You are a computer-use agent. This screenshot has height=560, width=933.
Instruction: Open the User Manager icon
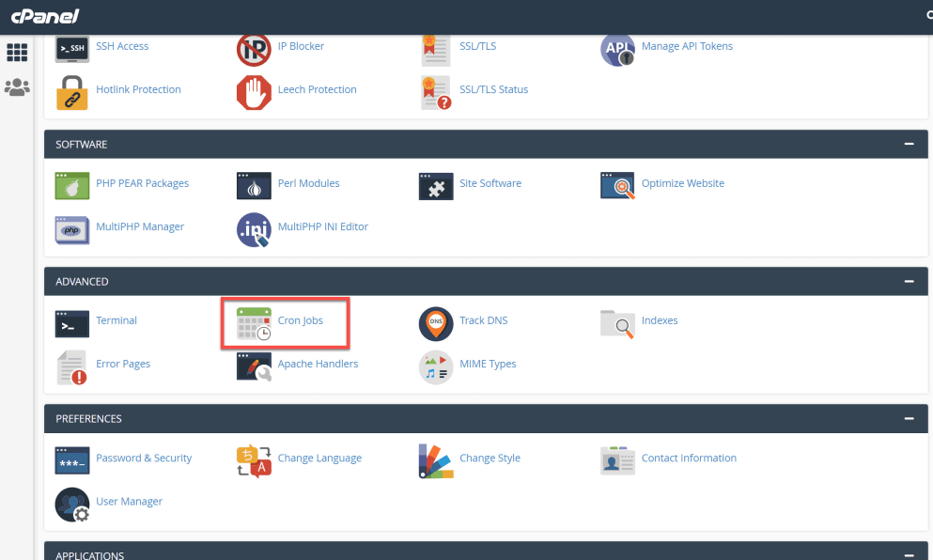pyautogui.click(x=72, y=503)
